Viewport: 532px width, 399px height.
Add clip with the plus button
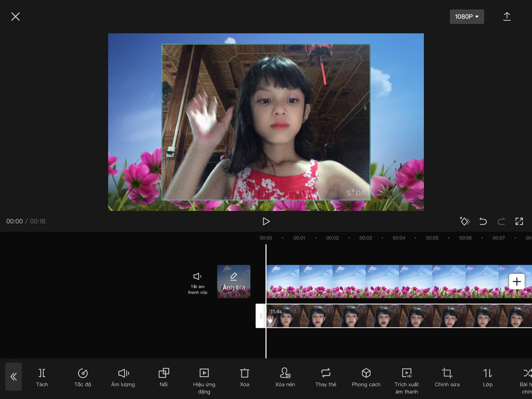pos(517,281)
